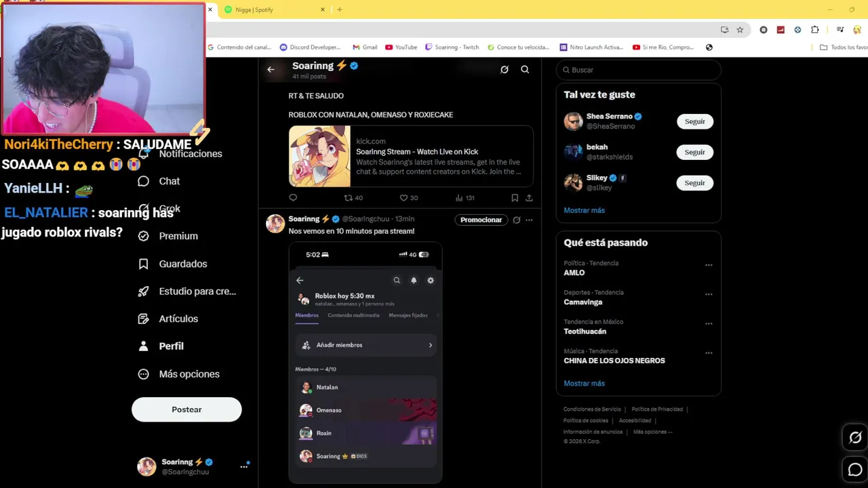
Task: Follow Silkey
Action: (694, 183)
